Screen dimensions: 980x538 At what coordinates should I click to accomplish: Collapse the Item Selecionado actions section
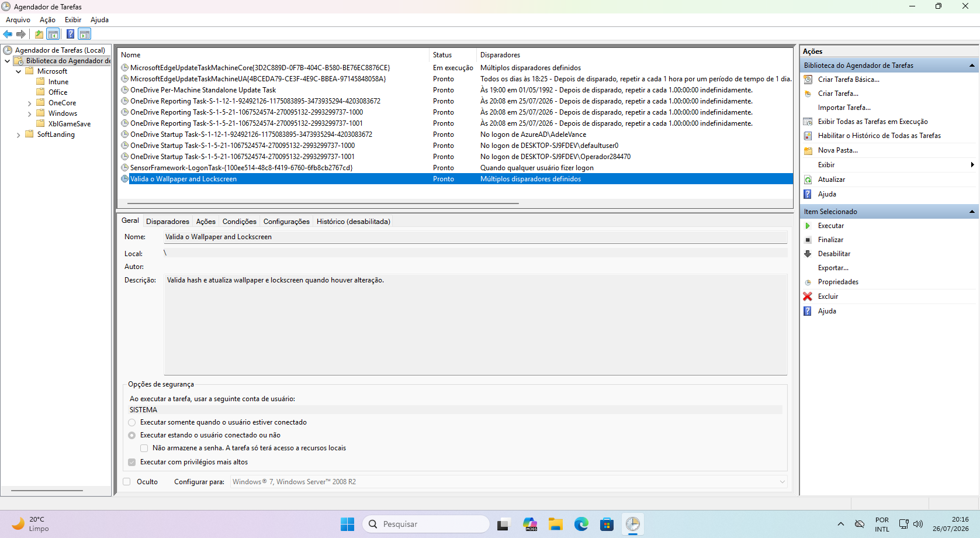972,212
